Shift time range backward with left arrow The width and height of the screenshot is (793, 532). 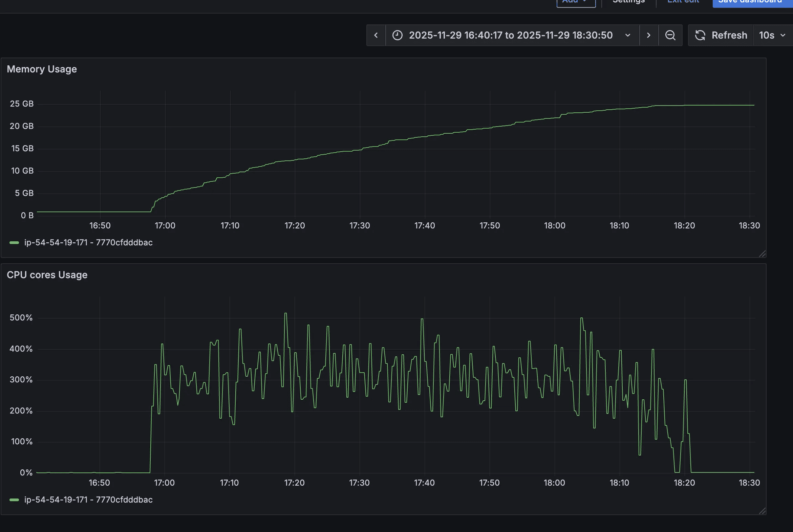[x=376, y=35]
